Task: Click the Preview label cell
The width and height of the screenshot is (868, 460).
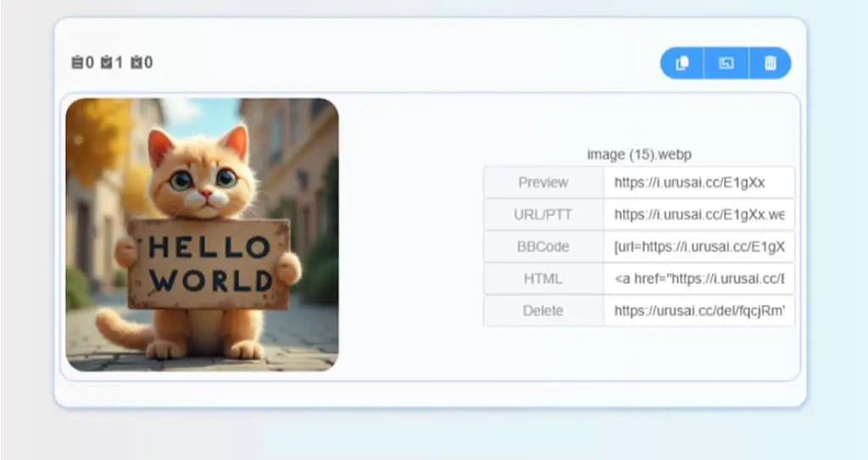Action: click(543, 183)
